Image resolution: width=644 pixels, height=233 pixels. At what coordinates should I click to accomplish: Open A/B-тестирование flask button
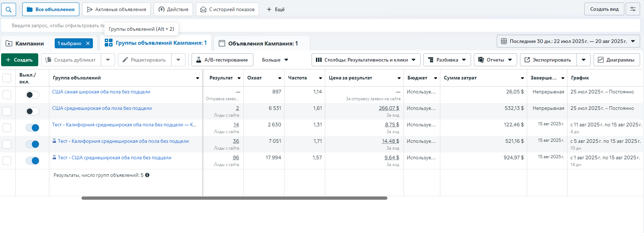(x=222, y=60)
